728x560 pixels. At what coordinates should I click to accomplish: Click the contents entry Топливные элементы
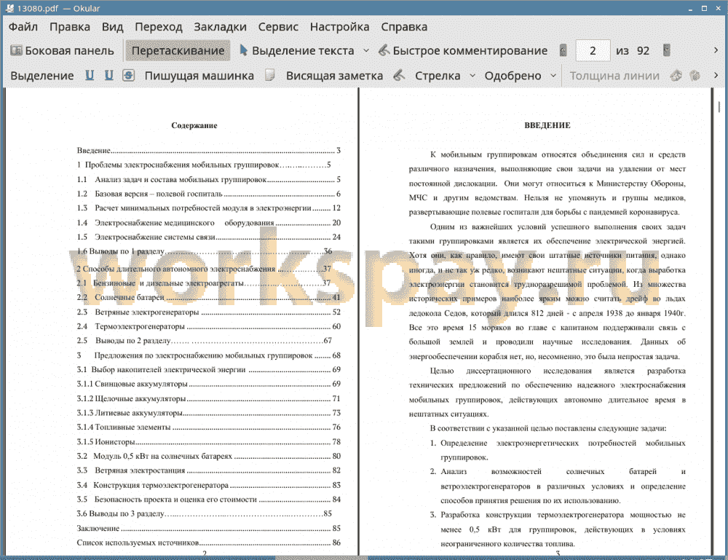pyautogui.click(x=209, y=427)
